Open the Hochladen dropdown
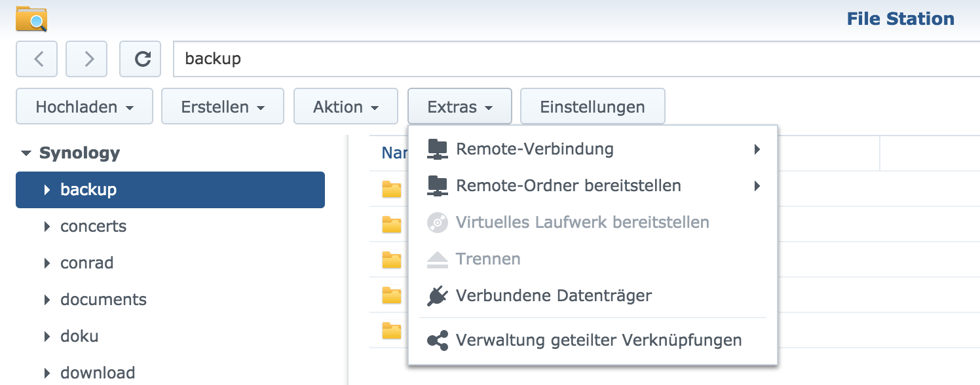980x385 pixels. [x=85, y=107]
